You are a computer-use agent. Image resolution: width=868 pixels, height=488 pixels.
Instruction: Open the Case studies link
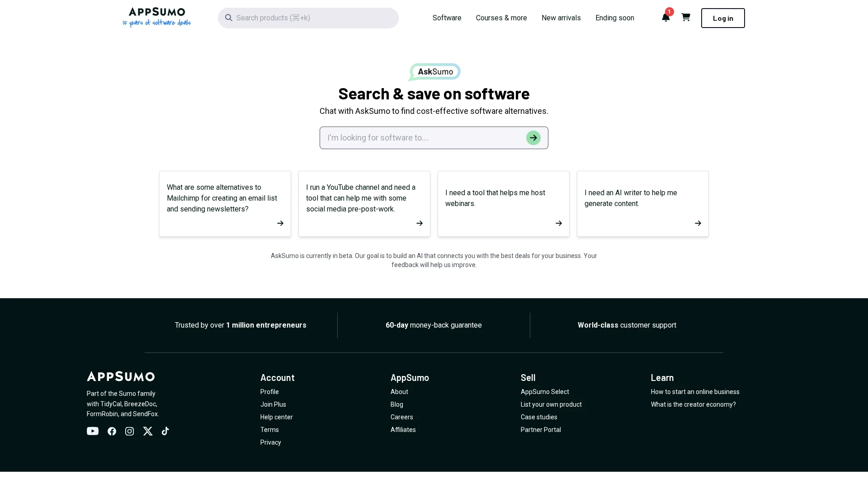tap(539, 417)
